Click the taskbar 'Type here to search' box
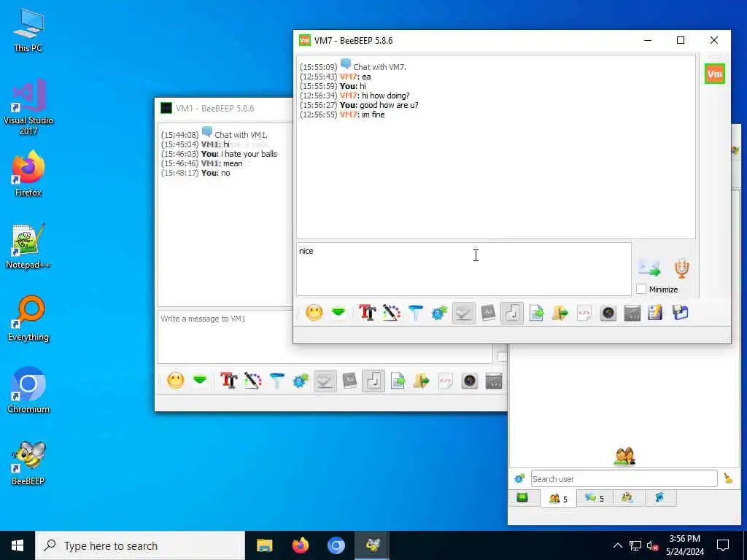 (140, 545)
